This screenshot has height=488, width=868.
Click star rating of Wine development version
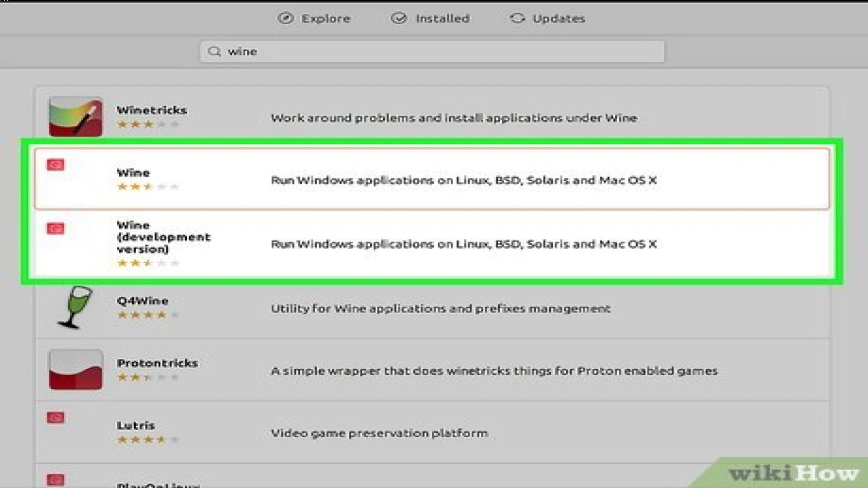click(x=148, y=263)
